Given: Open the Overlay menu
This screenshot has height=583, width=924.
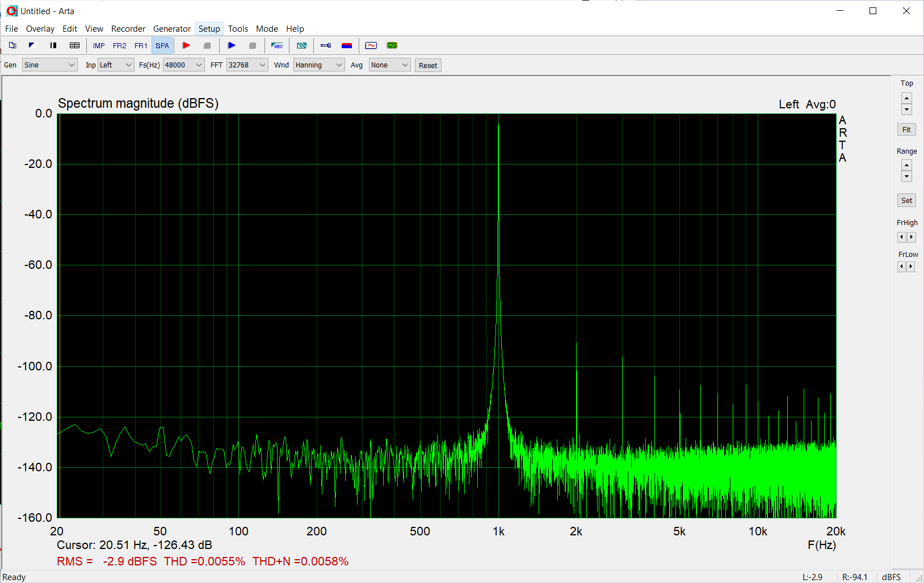Looking at the screenshot, I should coord(40,28).
